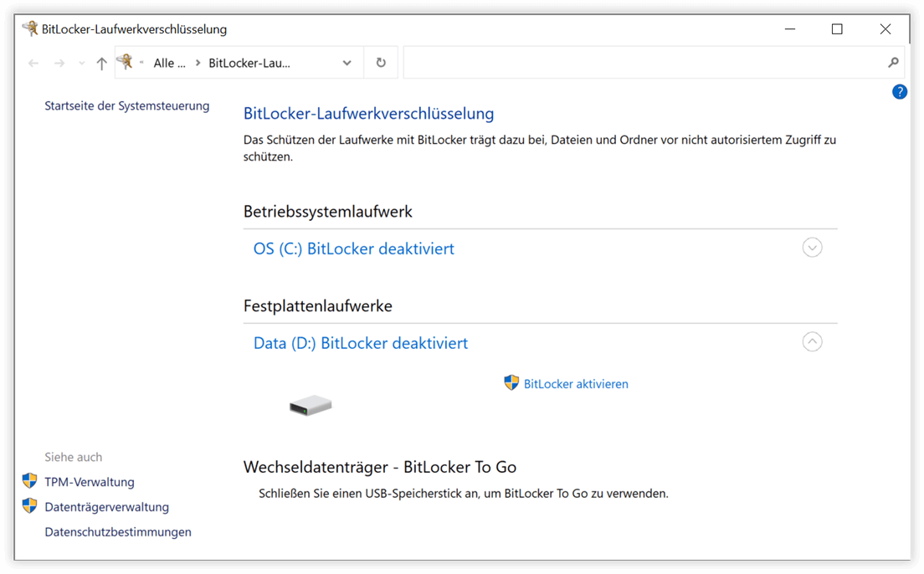
Task: Click the 'Alle ...' breadcrumb in the address bar
Action: (169, 63)
